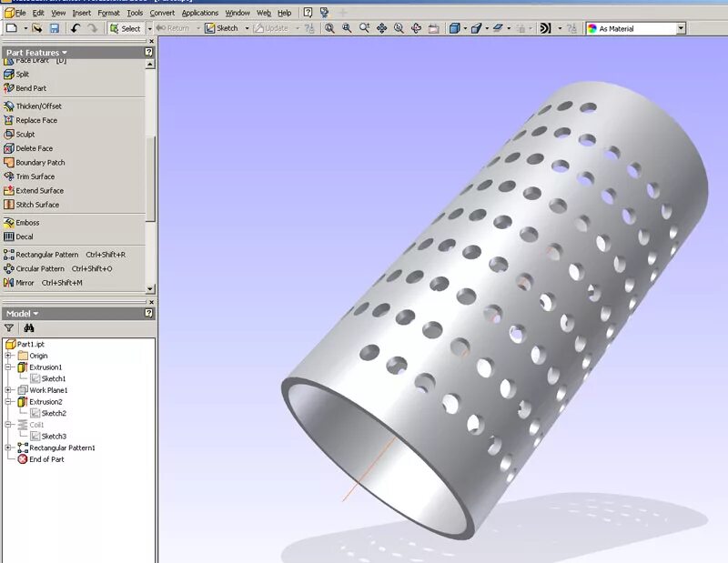
Task: Select the Pan view tool
Action: click(381, 28)
